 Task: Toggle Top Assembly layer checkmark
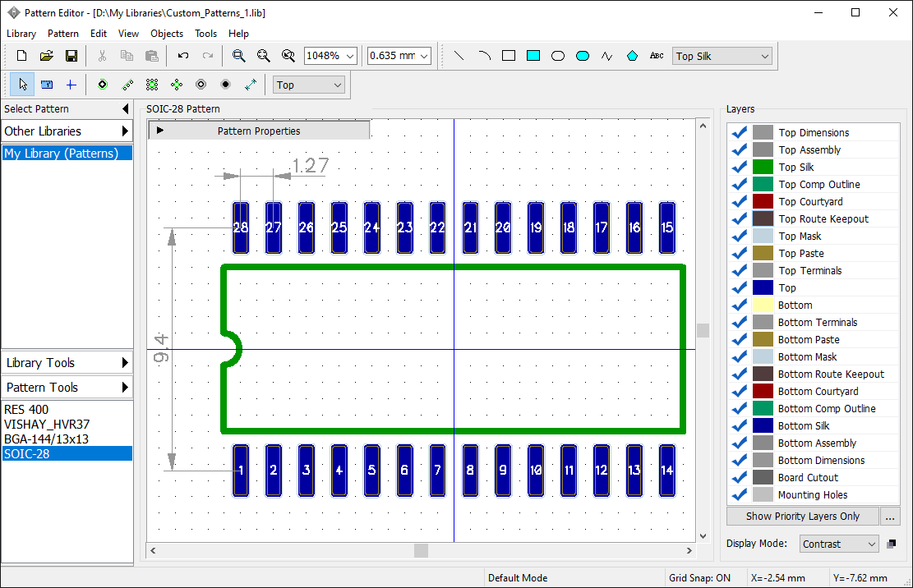click(740, 150)
